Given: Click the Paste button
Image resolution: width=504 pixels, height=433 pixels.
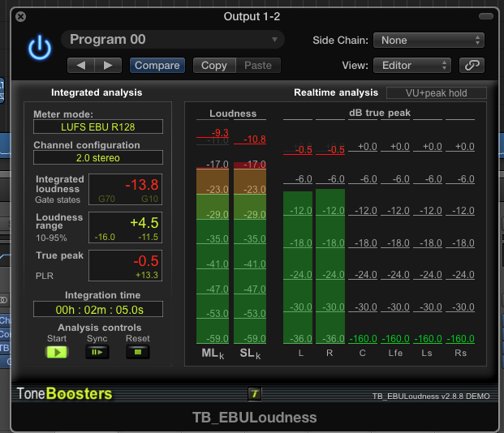Looking at the screenshot, I should [258, 66].
